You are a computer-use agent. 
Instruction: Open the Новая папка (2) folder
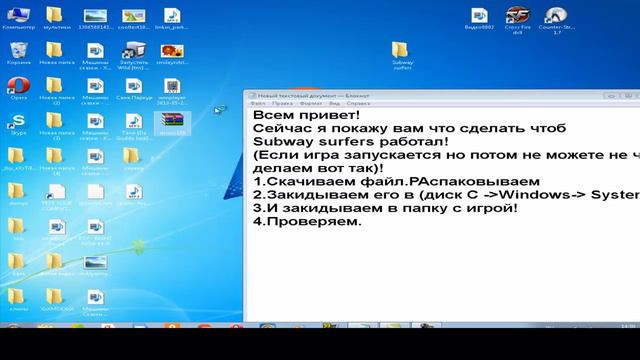(57, 91)
